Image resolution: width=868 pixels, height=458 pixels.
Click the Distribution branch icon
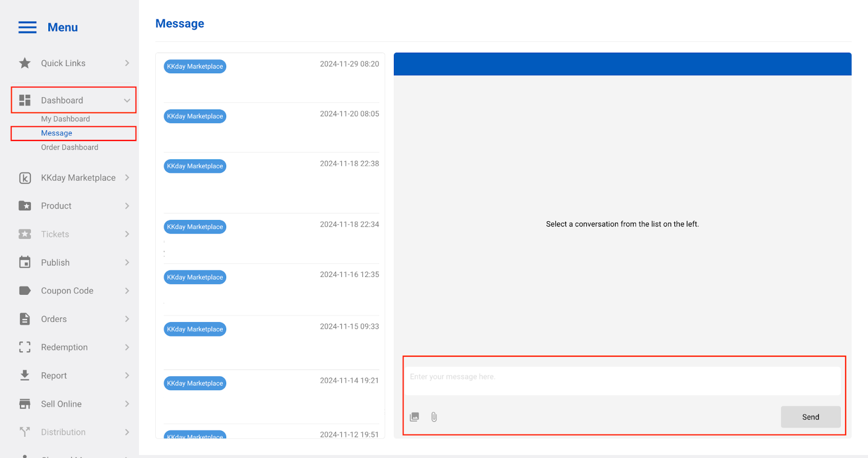pyautogui.click(x=25, y=432)
